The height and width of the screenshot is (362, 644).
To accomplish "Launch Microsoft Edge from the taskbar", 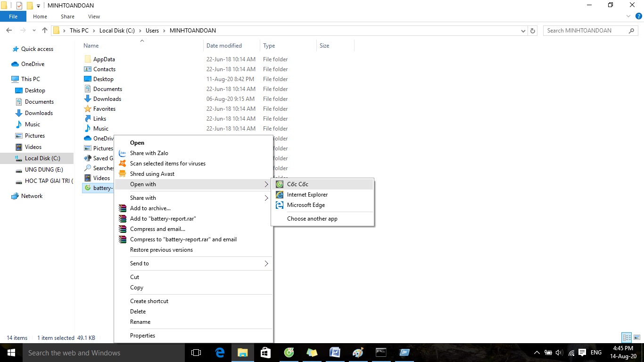I will (x=220, y=353).
